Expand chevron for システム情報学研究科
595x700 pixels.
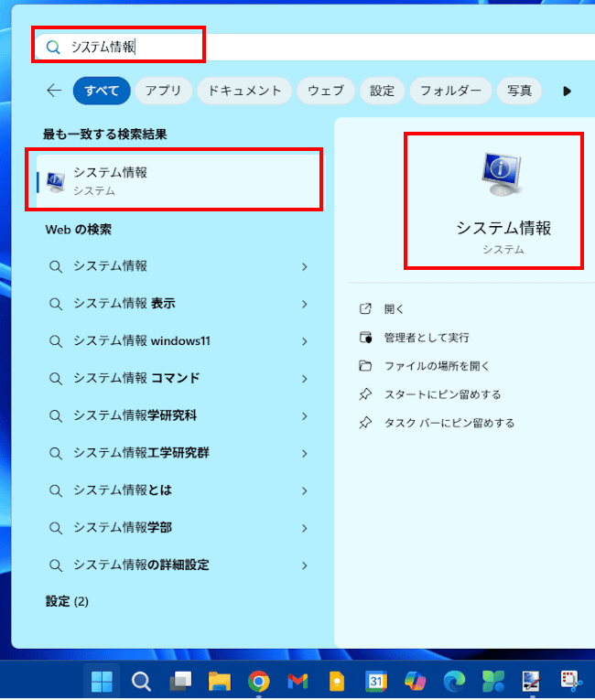click(x=305, y=416)
